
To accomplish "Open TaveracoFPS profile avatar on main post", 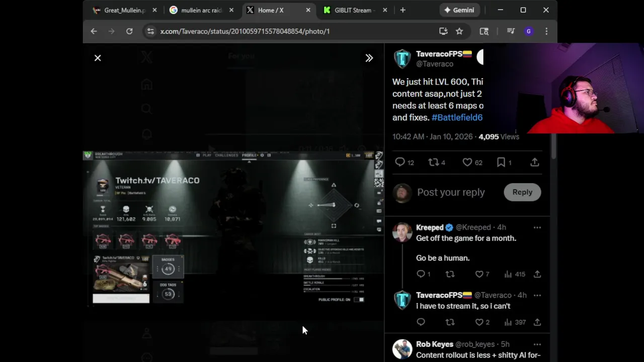I will (x=402, y=59).
